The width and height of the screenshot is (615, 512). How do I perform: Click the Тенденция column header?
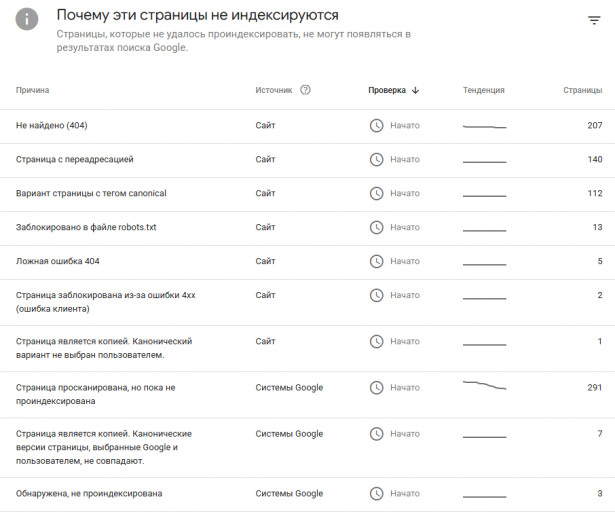pos(484,90)
